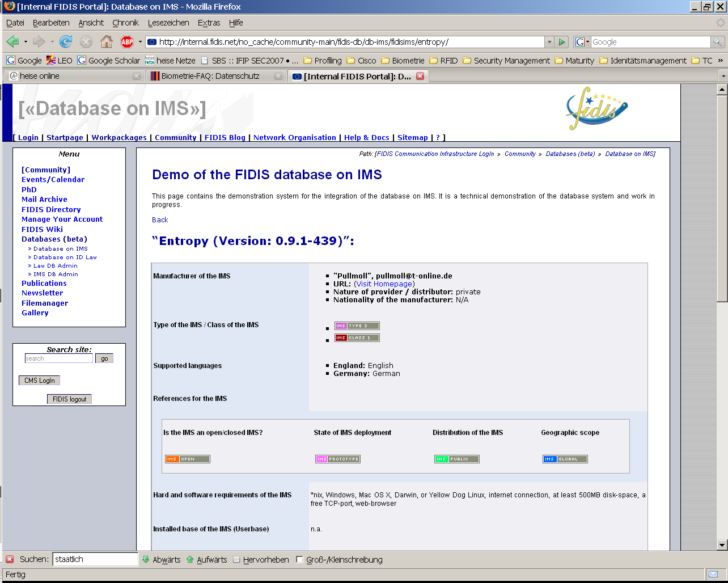The height and width of the screenshot is (583, 728).
Task: Open the URL history dropdown arrow
Action: coord(549,42)
